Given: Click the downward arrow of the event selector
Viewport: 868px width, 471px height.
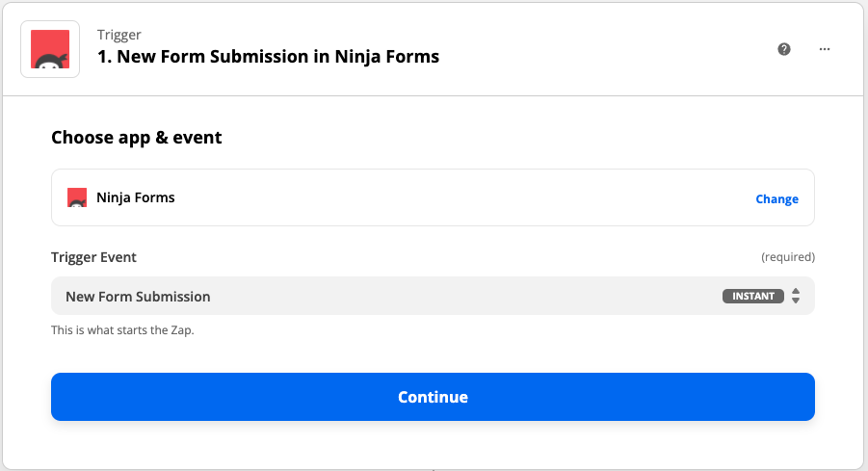Looking at the screenshot, I should pyautogui.click(x=796, y=301).
